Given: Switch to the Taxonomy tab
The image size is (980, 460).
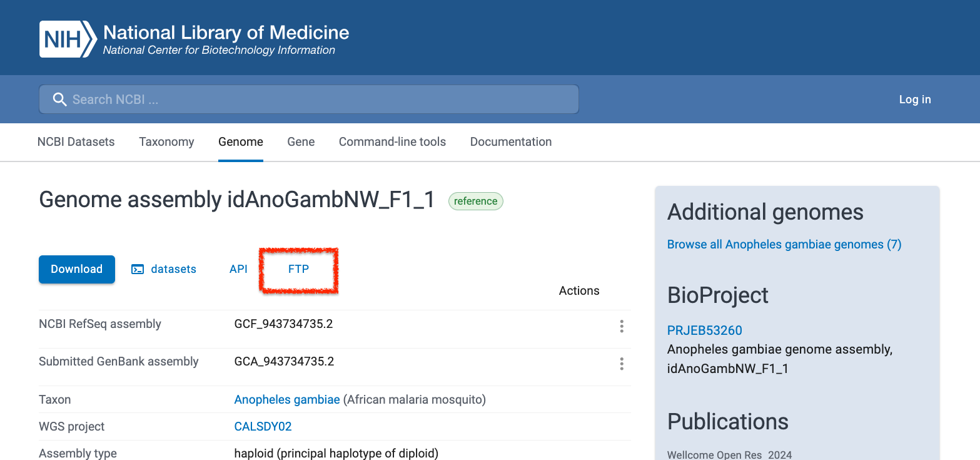Looking at the screenshot, I should (x=166, y=141).
